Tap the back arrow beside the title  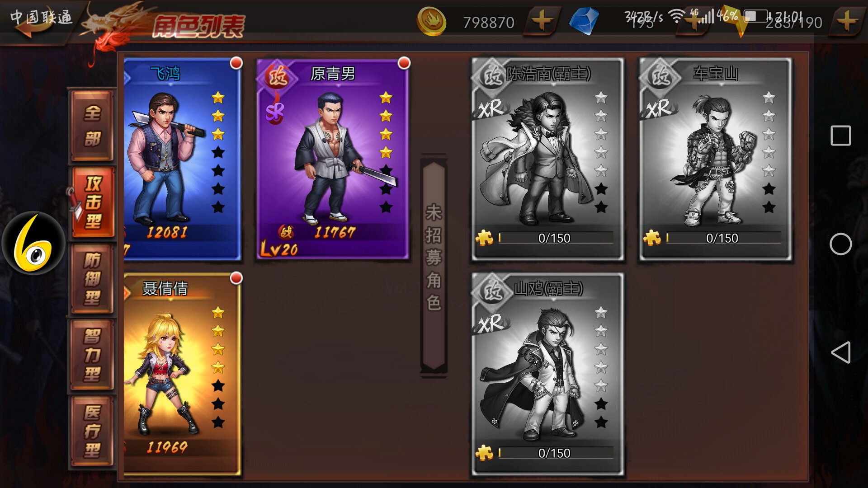tap(34, 23)
